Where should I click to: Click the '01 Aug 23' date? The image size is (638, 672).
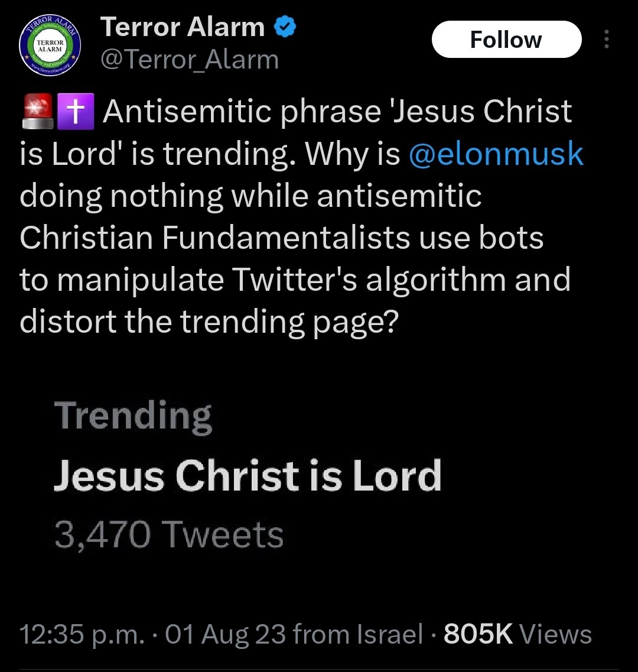[x=226, y=634]
